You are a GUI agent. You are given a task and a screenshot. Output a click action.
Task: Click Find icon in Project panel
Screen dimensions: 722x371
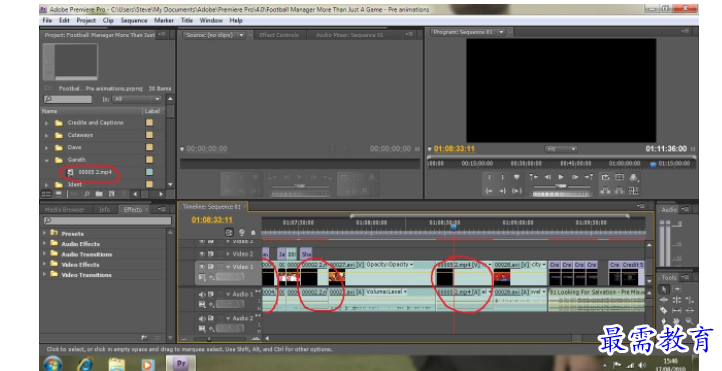pyautogui.click(x=87, y=194)
